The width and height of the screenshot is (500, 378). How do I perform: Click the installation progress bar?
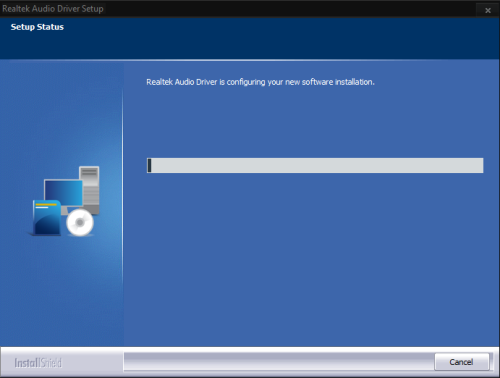(315, 165)
